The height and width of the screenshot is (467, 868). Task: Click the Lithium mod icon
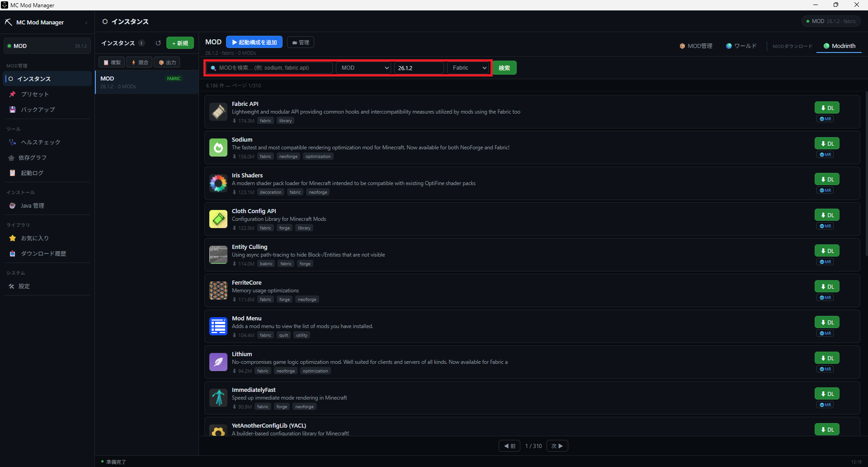[218, 362]
